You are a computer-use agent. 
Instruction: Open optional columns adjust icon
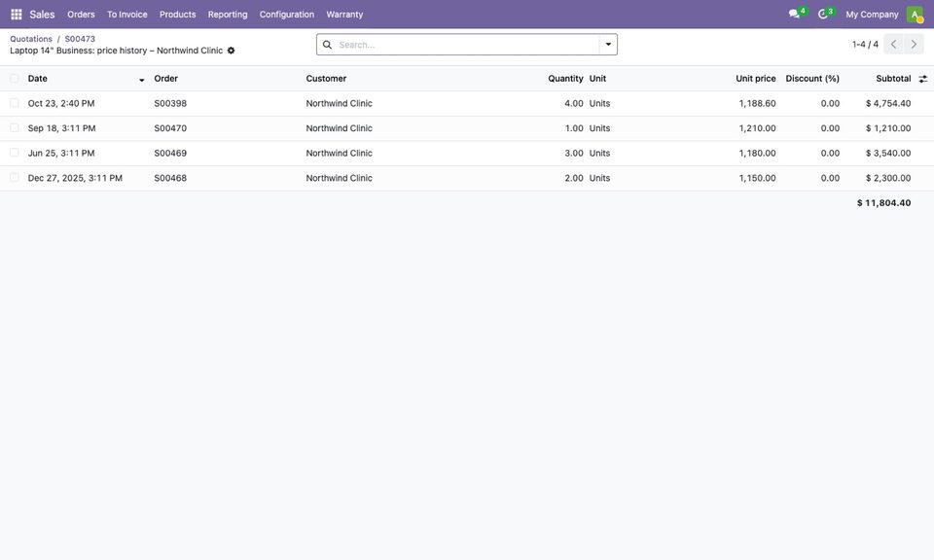[922, 79]
